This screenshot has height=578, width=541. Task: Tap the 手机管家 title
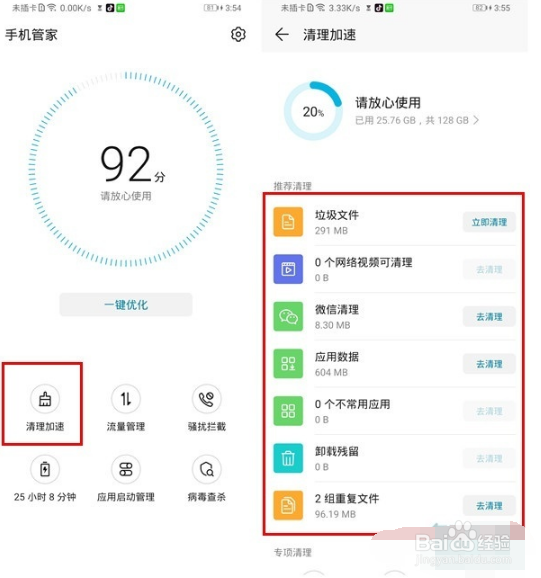[31, 35]
